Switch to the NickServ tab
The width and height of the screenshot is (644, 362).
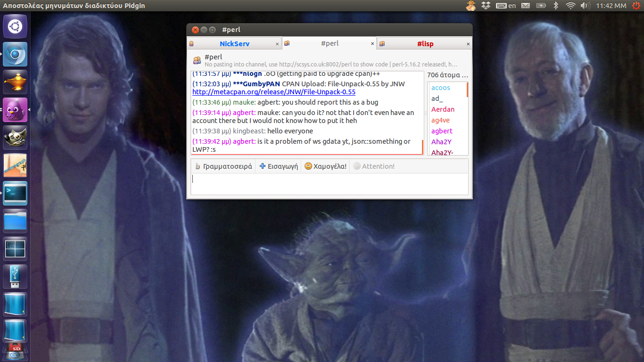click(x=234, y=44)
